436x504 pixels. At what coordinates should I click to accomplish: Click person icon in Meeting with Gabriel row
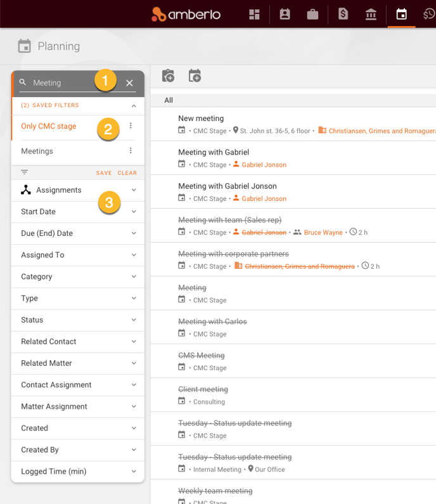(x=236, y=164)
